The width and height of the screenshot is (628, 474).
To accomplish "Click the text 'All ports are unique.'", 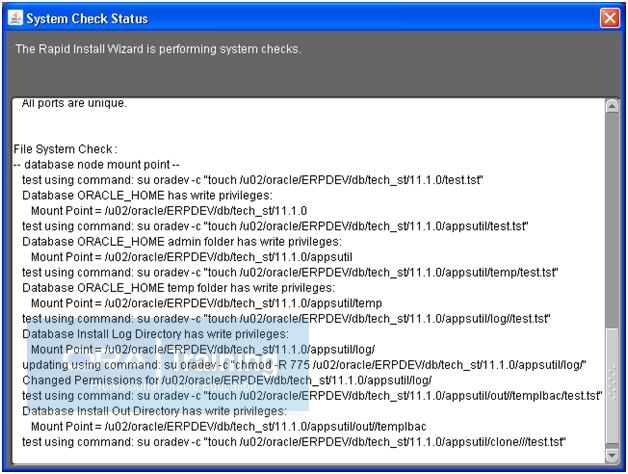I will point(74,103).
